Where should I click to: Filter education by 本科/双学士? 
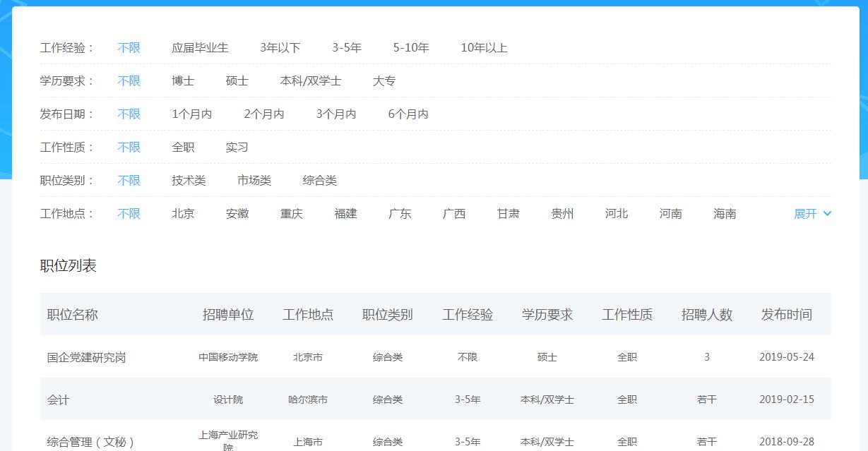pos(311,81)
